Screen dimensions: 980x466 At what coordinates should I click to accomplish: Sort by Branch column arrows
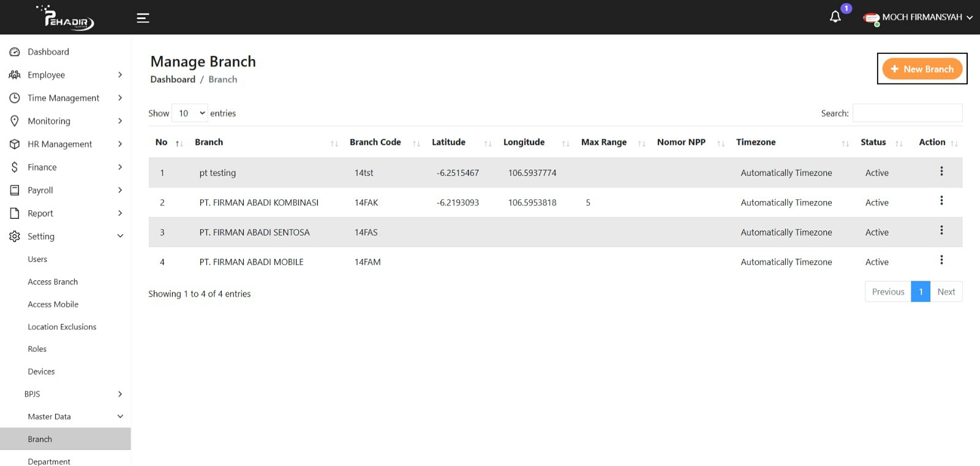[334, 143]
